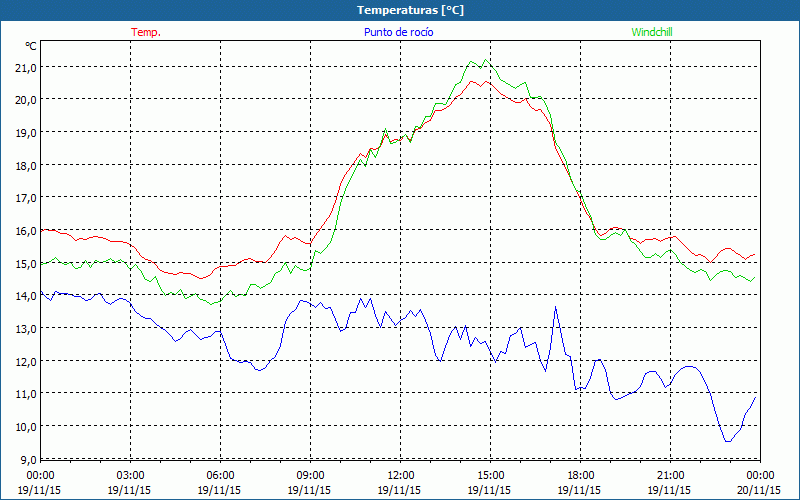Click the 13,0 y-axis value
The height and width of the screenshot is (500, 800).
[x=26, y=329]
